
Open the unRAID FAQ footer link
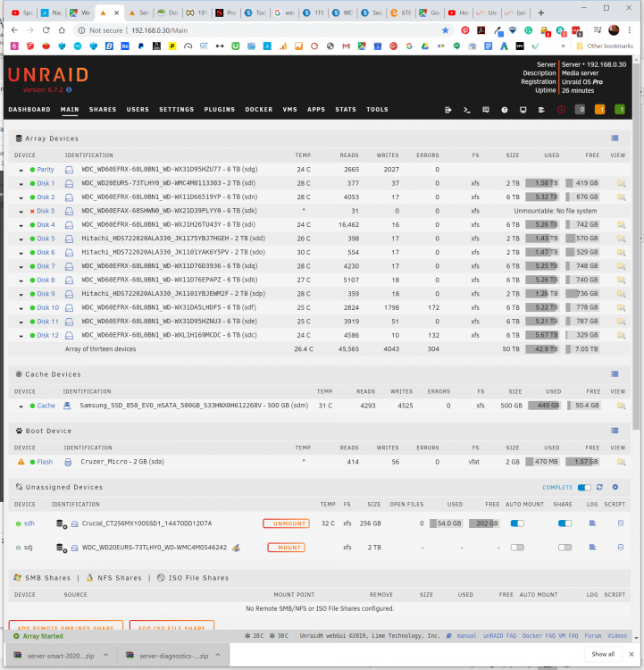coord(499,636)
